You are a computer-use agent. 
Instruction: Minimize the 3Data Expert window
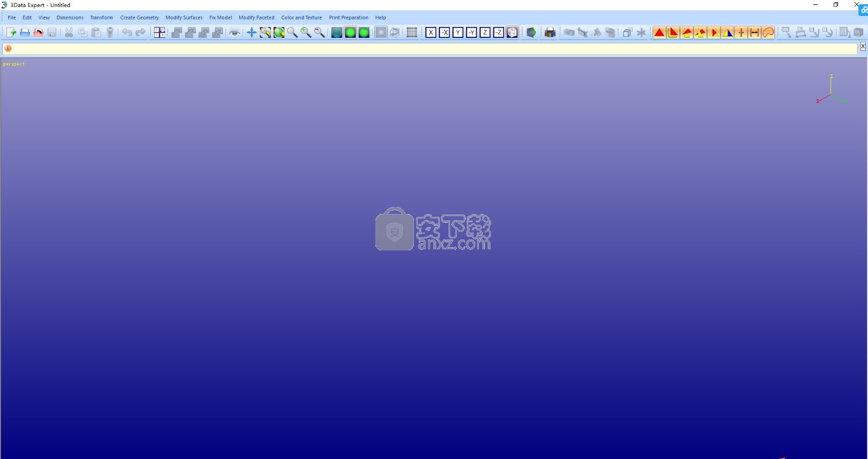point(815,5)
